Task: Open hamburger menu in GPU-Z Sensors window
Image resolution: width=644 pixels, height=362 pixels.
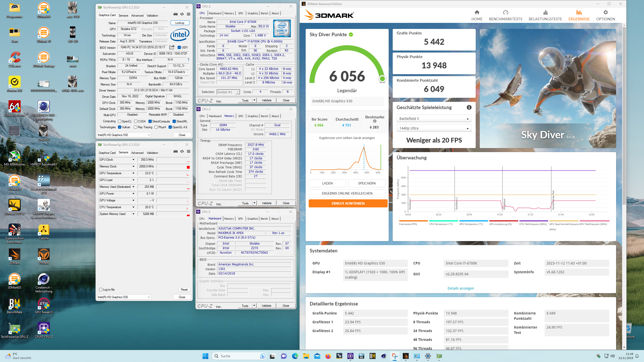Action: coord(188,152)
